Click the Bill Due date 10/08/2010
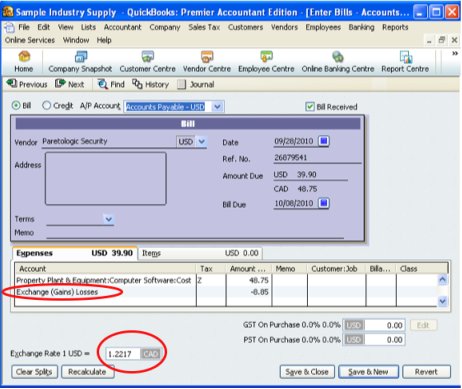The width and height of the screenshot is (462, 389). click(294, 203)
